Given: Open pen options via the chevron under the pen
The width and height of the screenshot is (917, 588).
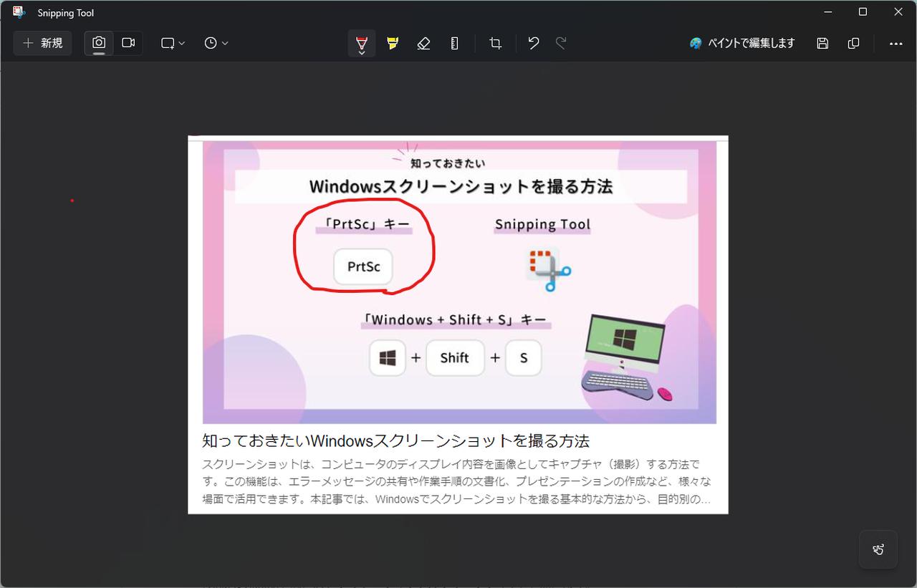Looking at the screenshot, I should (x=362, y=53).
